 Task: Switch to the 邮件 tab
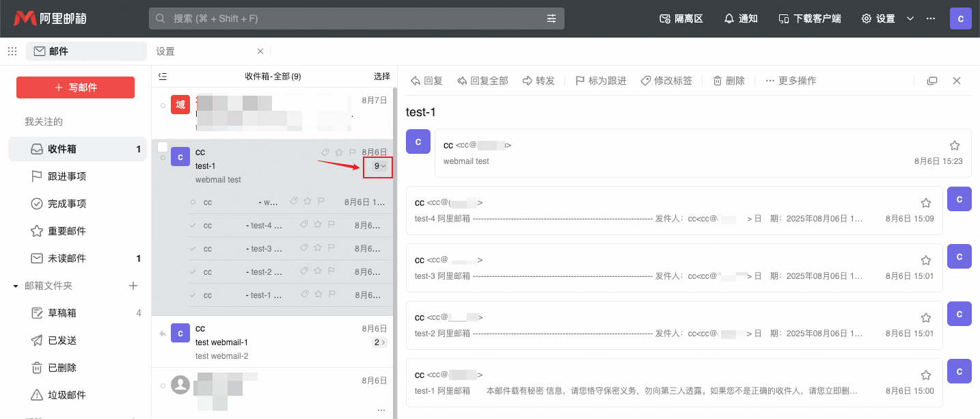(x=86, y=51)
